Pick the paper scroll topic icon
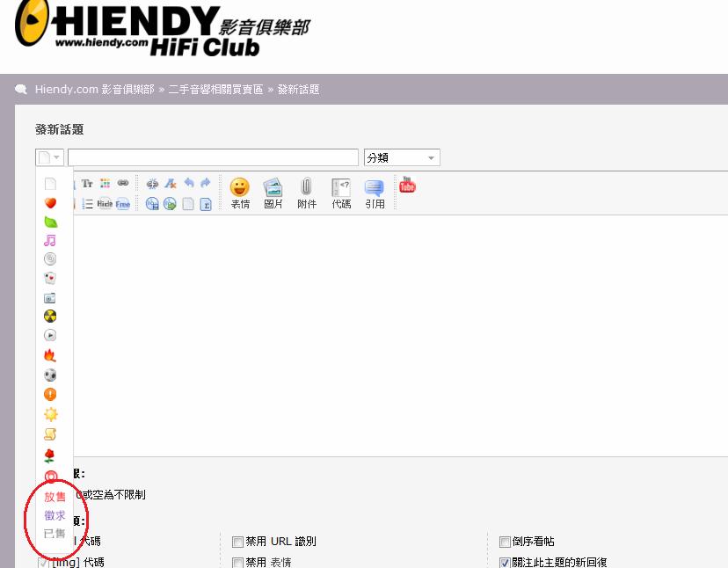The width and height of the screenshot is (728, 568). coord(50,433)
